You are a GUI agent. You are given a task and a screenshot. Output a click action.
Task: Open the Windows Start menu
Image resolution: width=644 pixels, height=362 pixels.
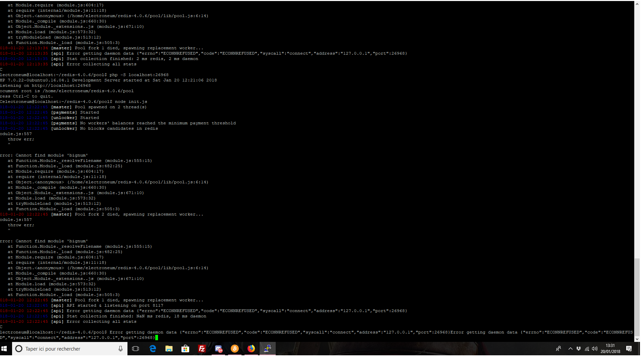(4, 349)
